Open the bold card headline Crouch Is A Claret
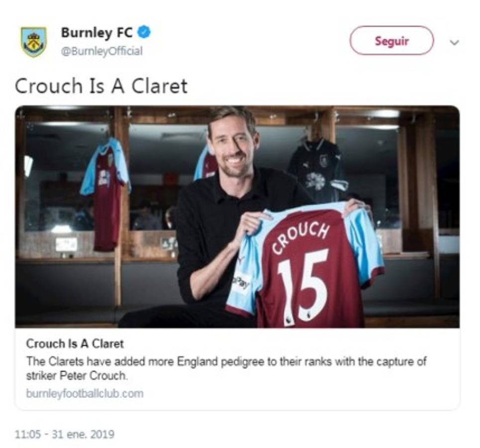 pos(75,343)
